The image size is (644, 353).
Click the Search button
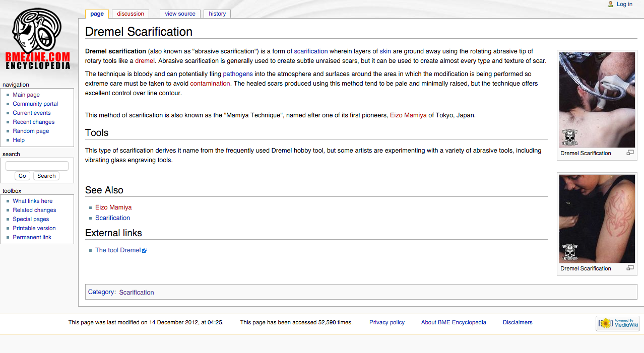[x=46, y=176]
